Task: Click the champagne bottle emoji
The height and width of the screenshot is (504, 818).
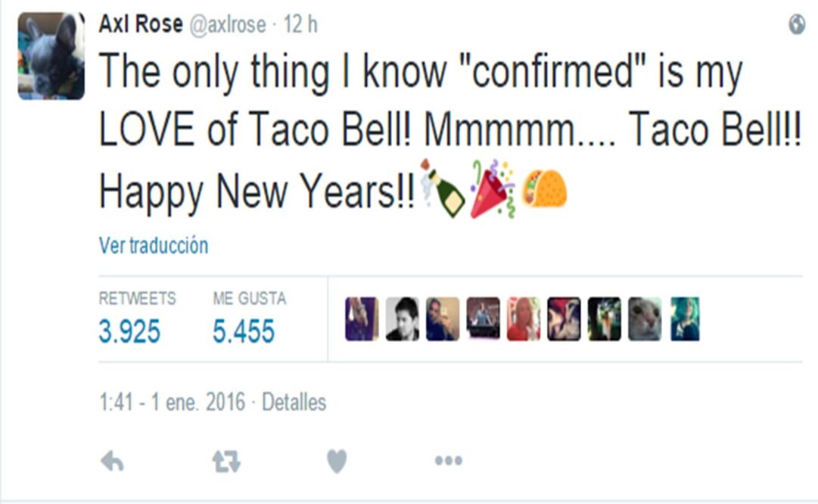Action: click(443, 188)
